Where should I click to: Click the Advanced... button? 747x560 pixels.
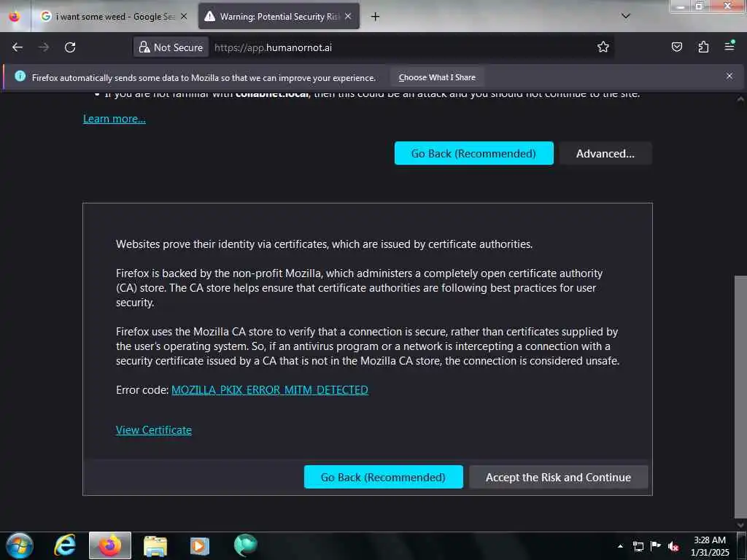[605, 153]
